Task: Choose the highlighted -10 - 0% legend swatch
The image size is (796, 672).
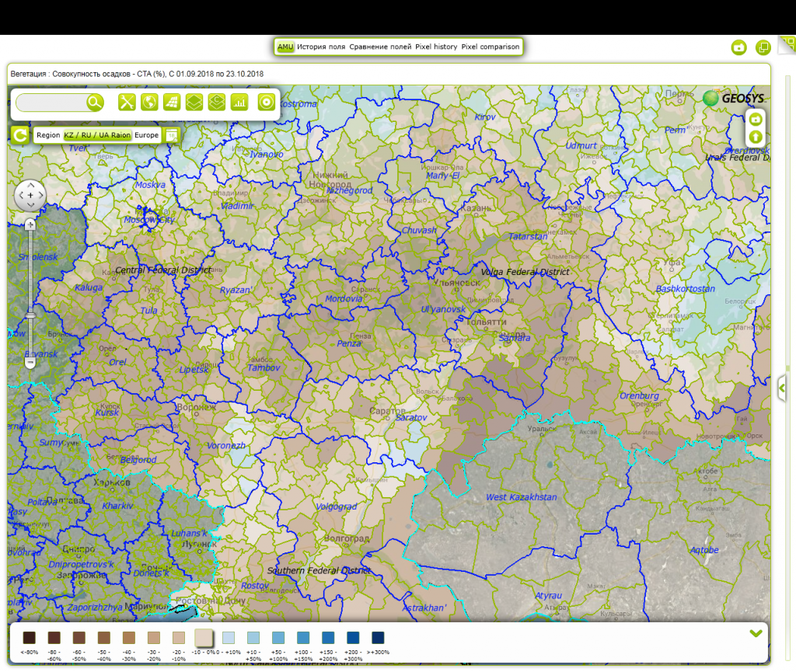Action: point(204,638)
